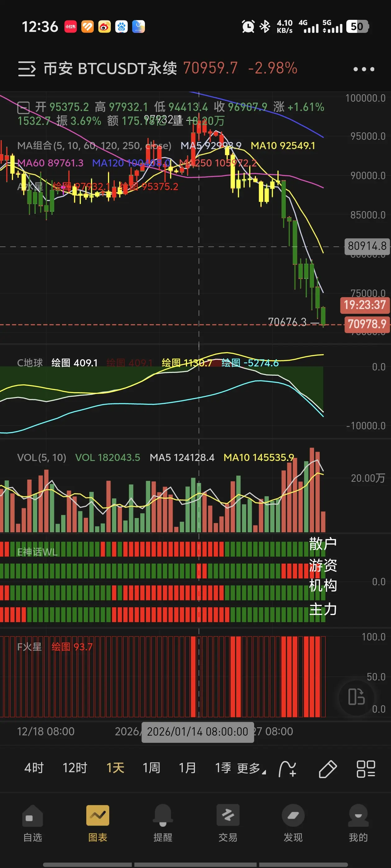391x868 pixels.
Task: Select the 1天 timeframe
Action: pyautogui.click(x=115, y=768)
